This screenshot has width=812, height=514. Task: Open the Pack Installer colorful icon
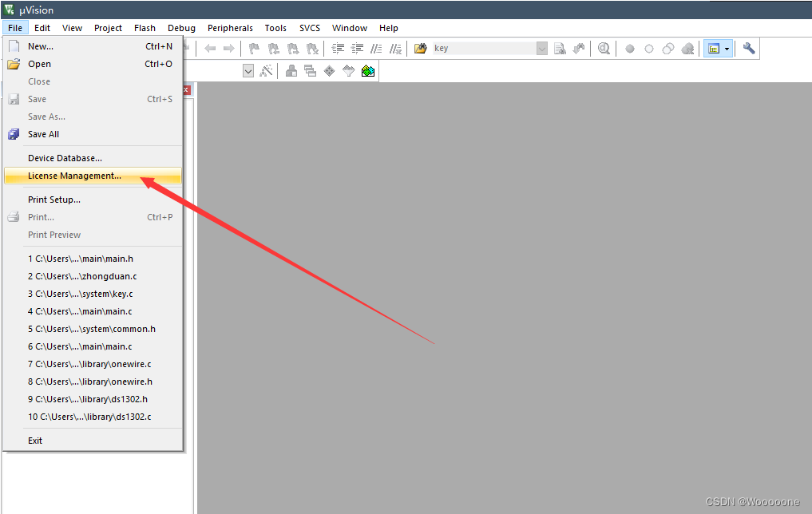point(368,71)
